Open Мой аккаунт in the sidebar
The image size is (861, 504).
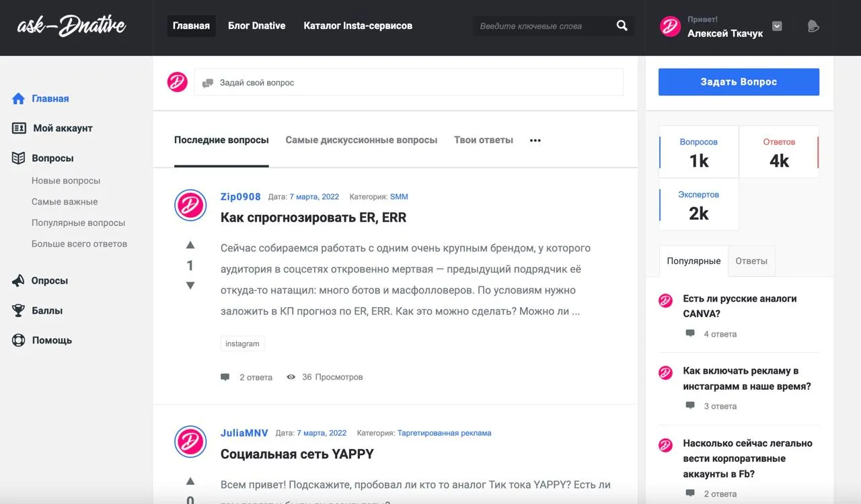click(63, 128)
